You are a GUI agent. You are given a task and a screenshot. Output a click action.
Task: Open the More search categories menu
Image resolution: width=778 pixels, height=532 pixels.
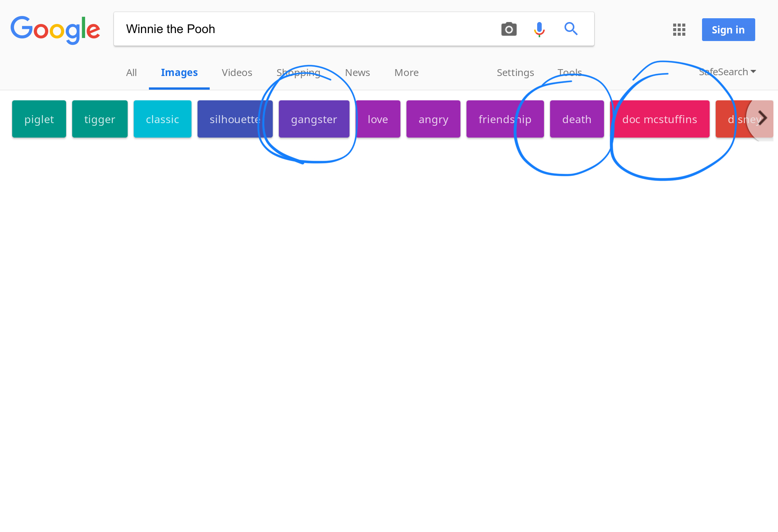pyautogui.click(x=406, y=73)
